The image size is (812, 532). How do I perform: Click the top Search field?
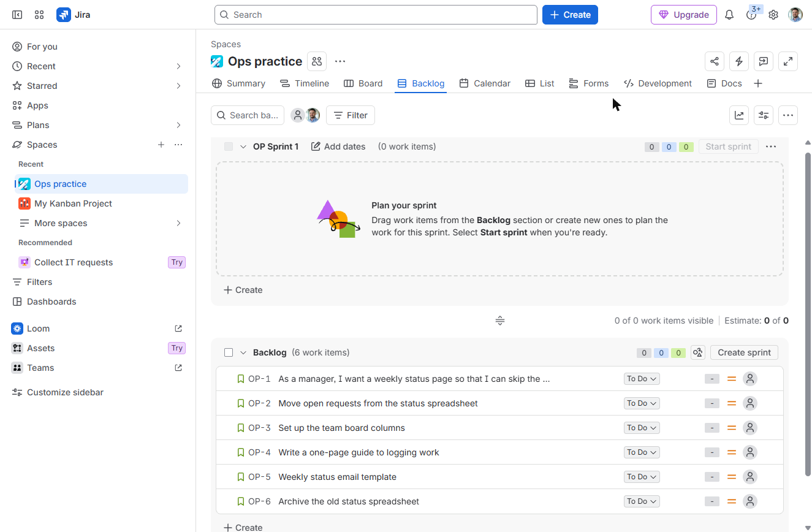376,15
